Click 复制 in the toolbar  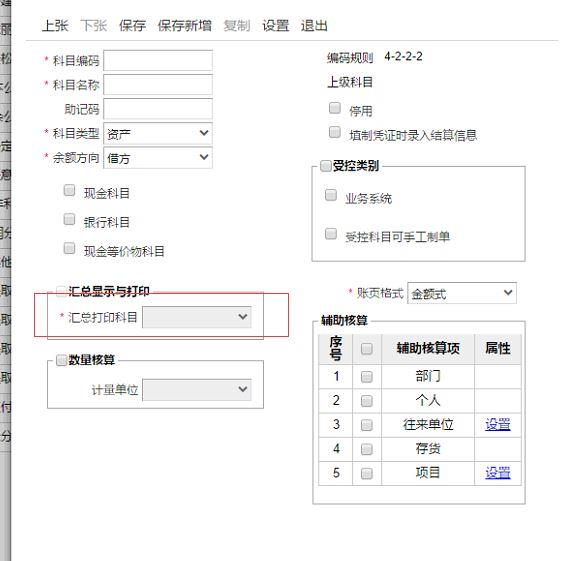click(237, 26)
